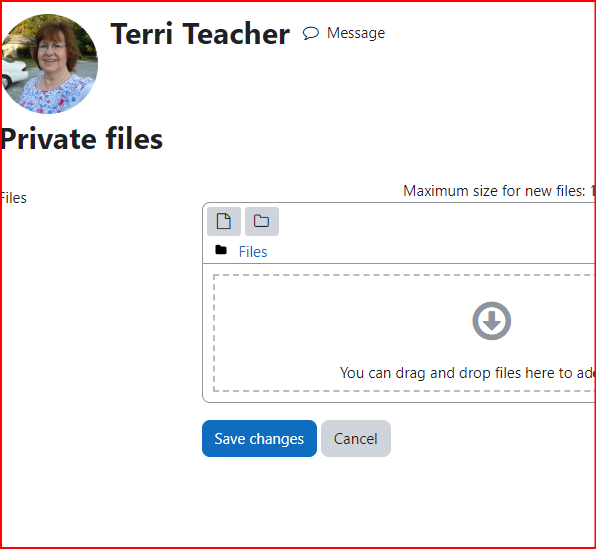Click the circular download arrow icon

[491, 321]
